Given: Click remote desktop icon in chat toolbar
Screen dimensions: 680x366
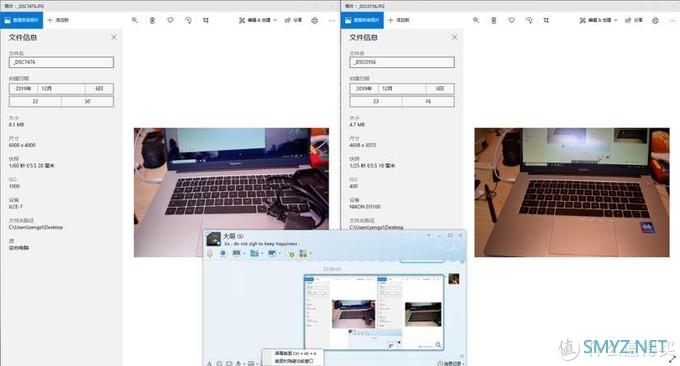Looking at the screenshot, I should tap(272, 253).
